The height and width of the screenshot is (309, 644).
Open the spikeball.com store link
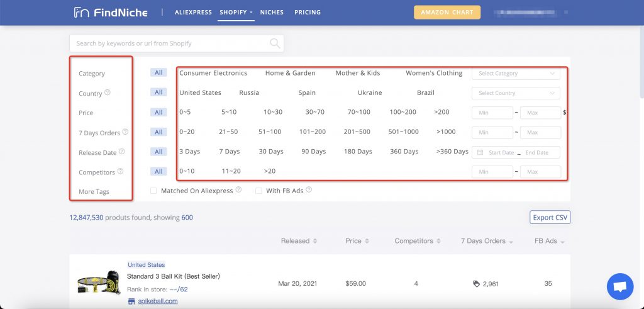click(x=158, y=301)
